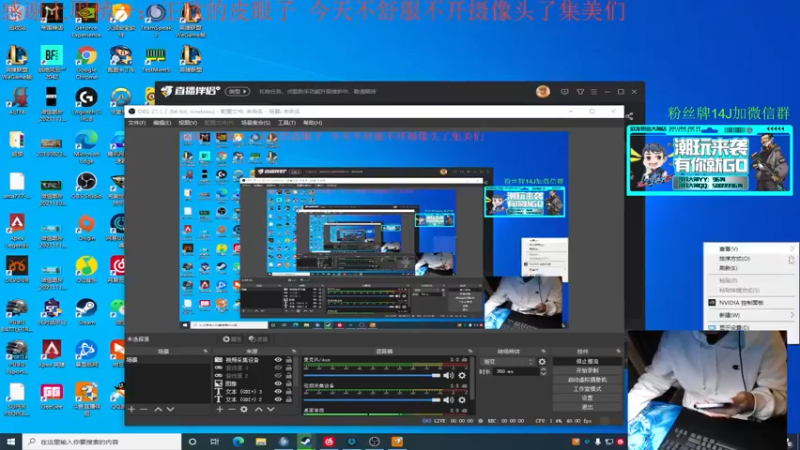Viewport: 800px width, 450px height.
Task: Toggle lock on 文本 (GDI+) 3 source
Action: [x=289, y=391]
